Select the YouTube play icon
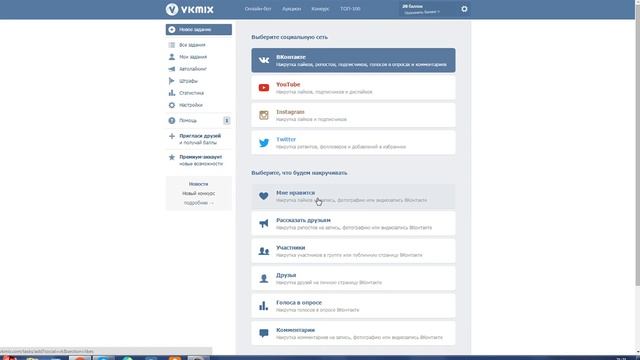This screenshot has width=640, height=360. (264, 88)
